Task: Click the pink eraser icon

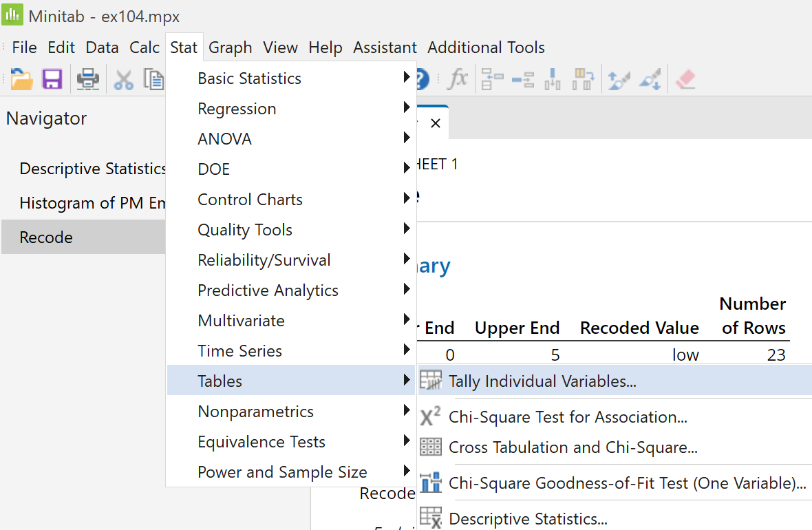Action: point(685,79)
